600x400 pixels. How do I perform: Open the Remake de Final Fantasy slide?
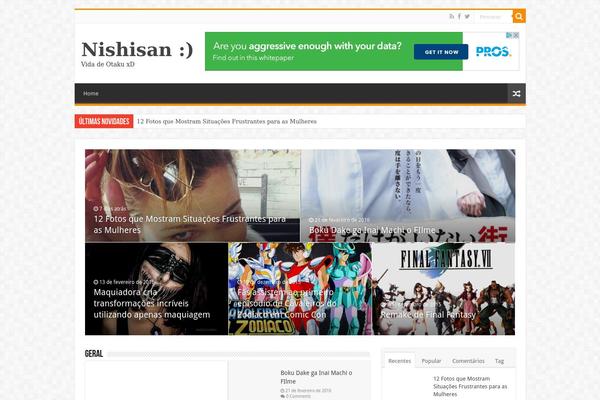click(x=443, y=289)
